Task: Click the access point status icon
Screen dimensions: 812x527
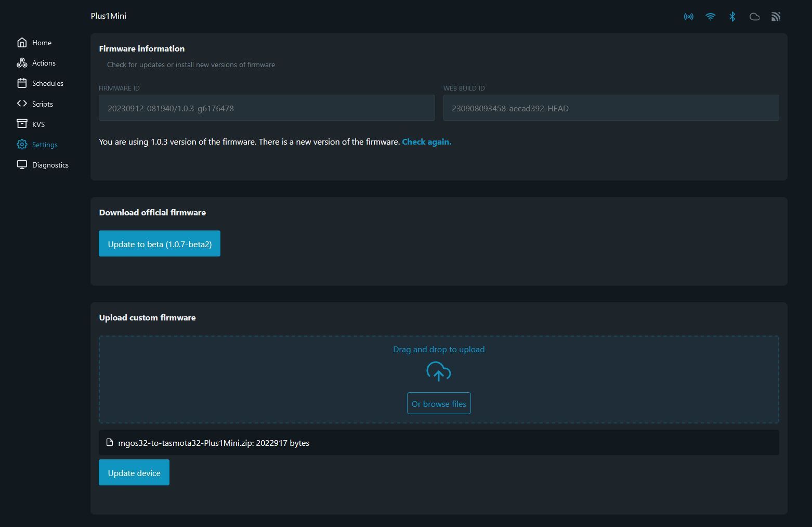Action: [x=688, y=17]
